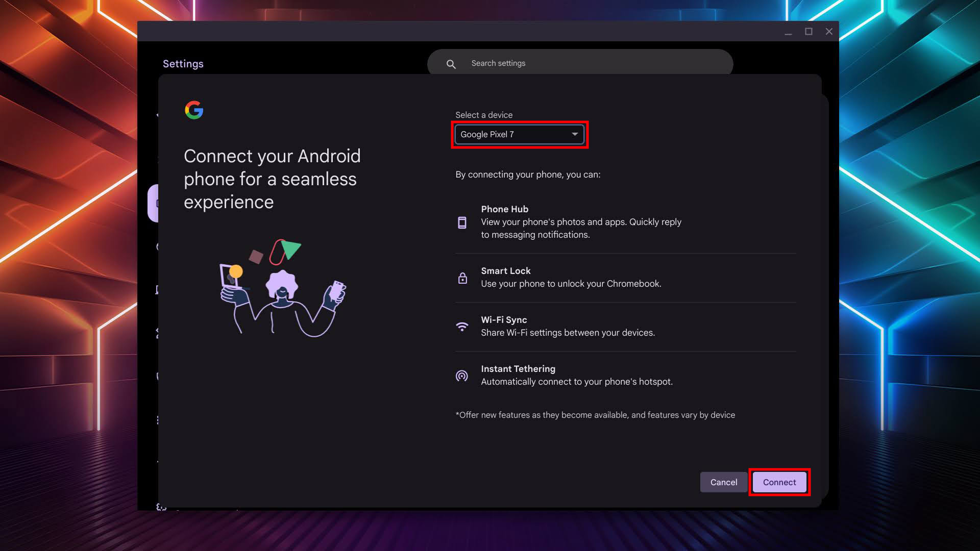
Task: Select the Phone Hub feature heading
Action: click(x=504, y=209)
